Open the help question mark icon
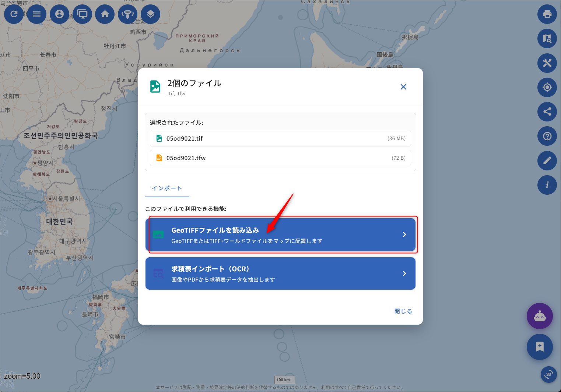 click(547, 136)
